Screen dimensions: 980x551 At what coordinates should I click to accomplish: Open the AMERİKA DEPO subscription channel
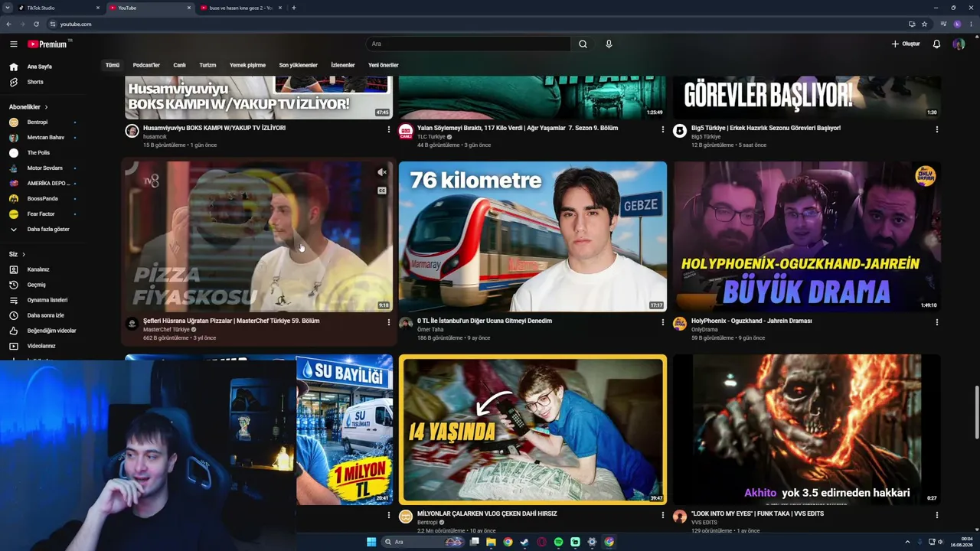(x=48, y=184)
